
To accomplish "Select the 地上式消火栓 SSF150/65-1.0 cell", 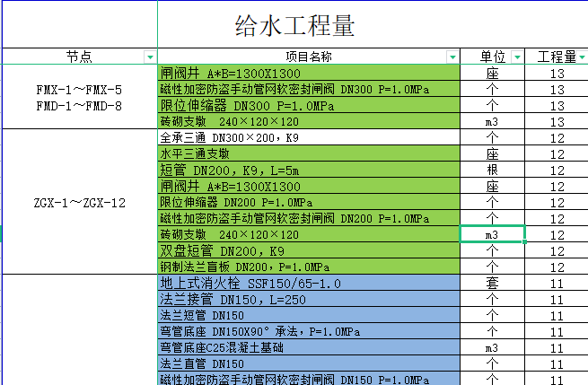I will click(309, 283).
